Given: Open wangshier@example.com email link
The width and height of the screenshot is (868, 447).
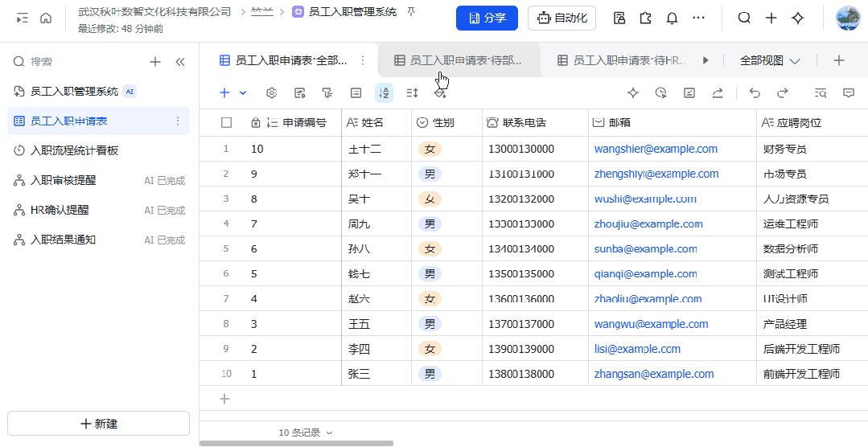Looking at the screenshot, I should [656, 149].
